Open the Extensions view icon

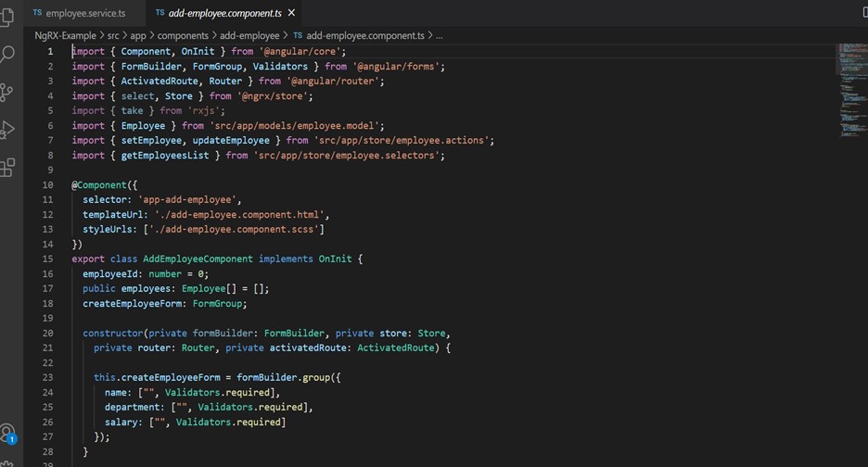coord(8,167)
